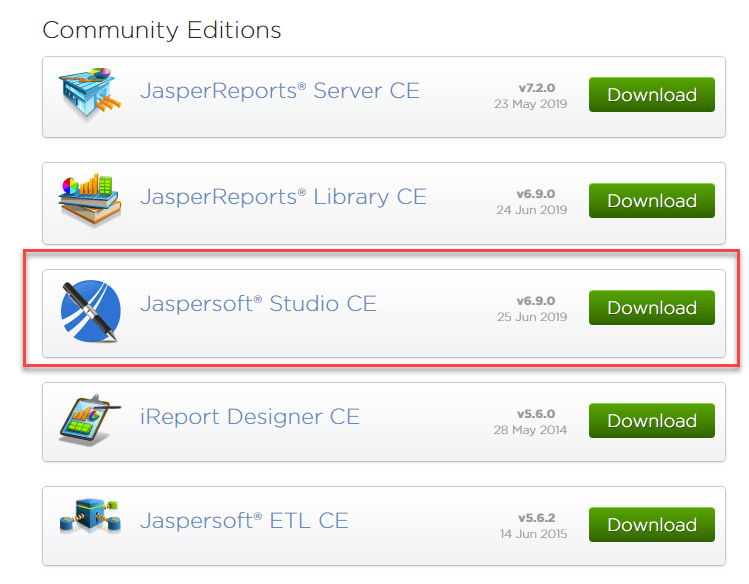Click the 25 Jun 2019 Studio release date
The width and height of the screenshot is (749, 584).
[x=530, y=317]
